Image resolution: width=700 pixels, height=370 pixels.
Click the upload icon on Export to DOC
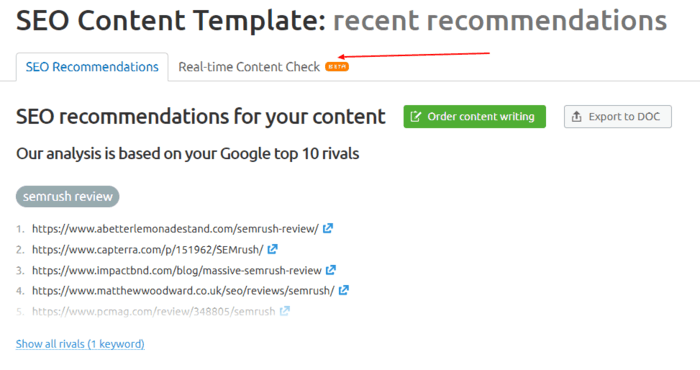point(577,116)
